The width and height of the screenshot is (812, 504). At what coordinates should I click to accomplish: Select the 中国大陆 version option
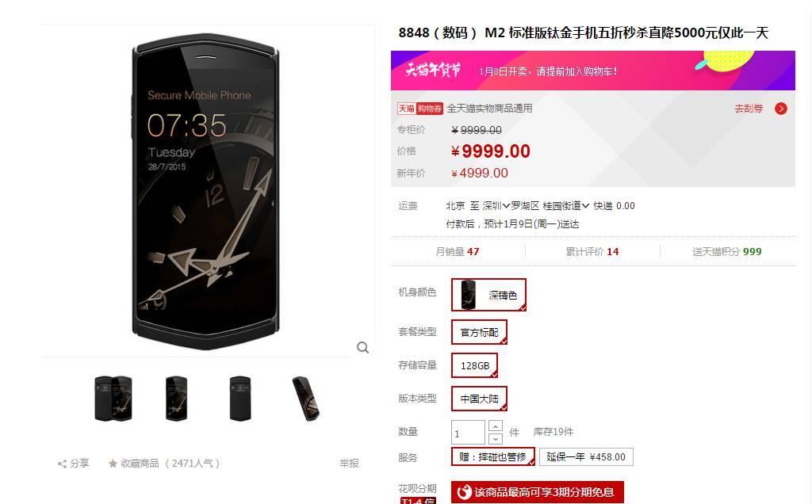(479, 399)
